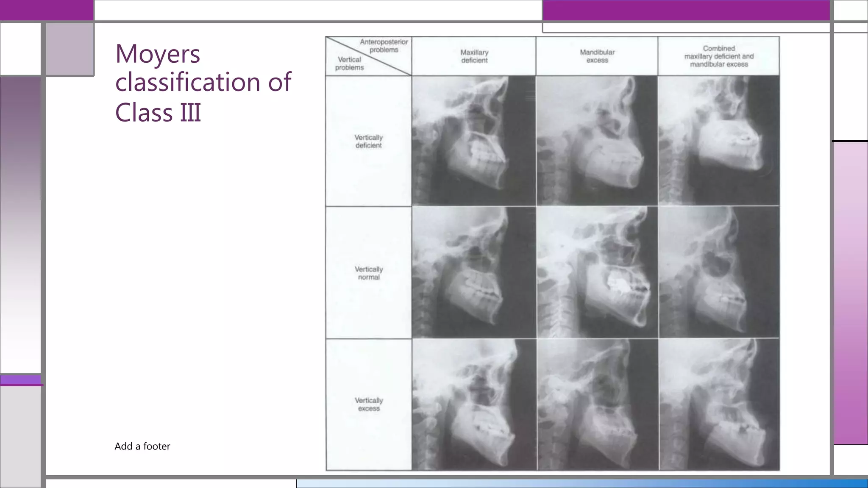Open the vertically excess, maxillary deficient X-ray
Viewport: 868px width, 488px height.
pos(474,405)
